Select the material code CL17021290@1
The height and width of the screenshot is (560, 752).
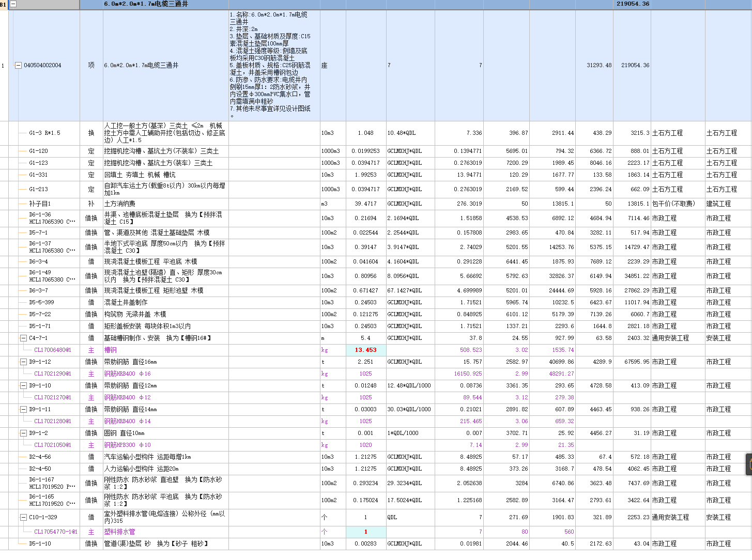(53, 374)
